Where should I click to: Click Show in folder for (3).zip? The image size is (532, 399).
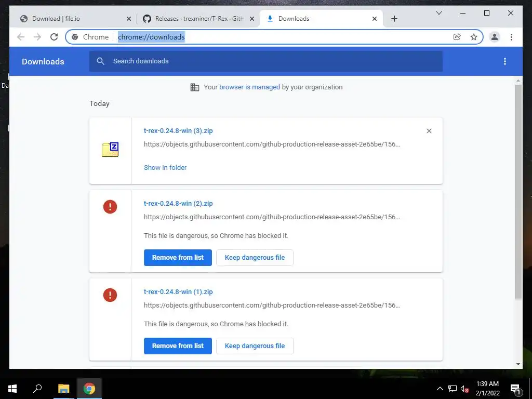[x=165, y=168]
